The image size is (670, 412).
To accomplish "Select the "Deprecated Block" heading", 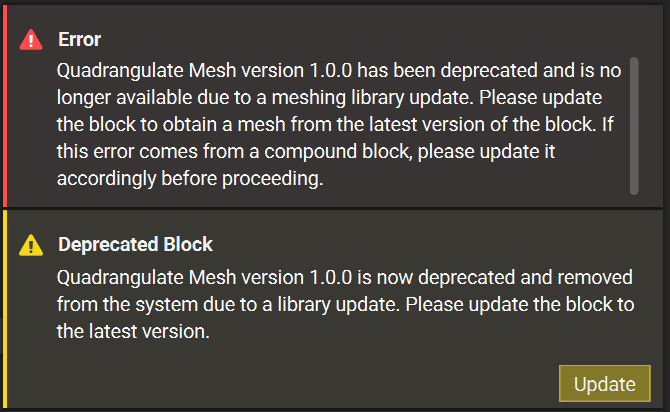I will 135,244.
